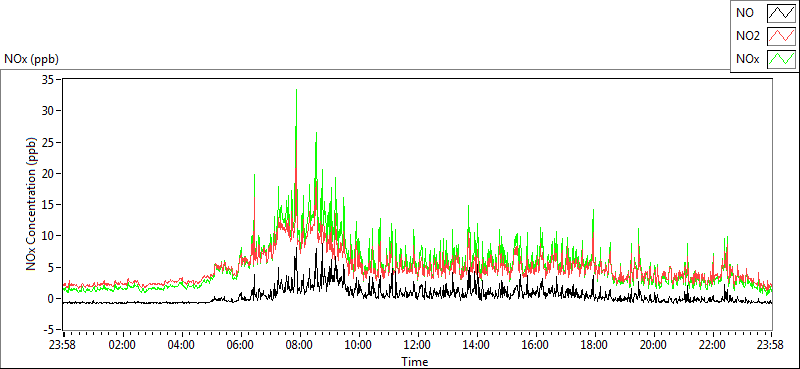Click the Time axis label

(x=414, y=362)
